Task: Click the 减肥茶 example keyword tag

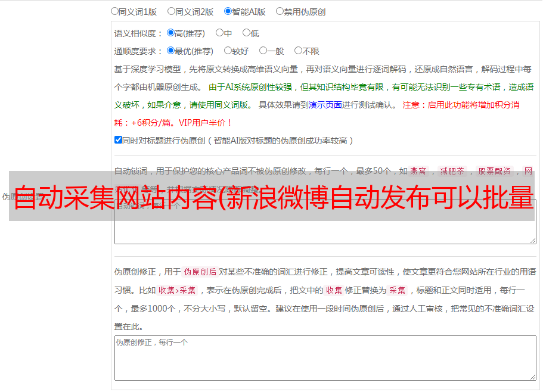Action: coord(452,171)
